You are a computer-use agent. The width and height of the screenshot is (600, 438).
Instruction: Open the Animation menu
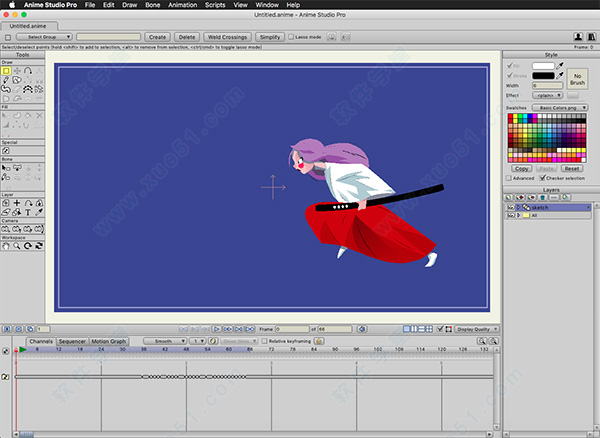click(x=183, y=5)
